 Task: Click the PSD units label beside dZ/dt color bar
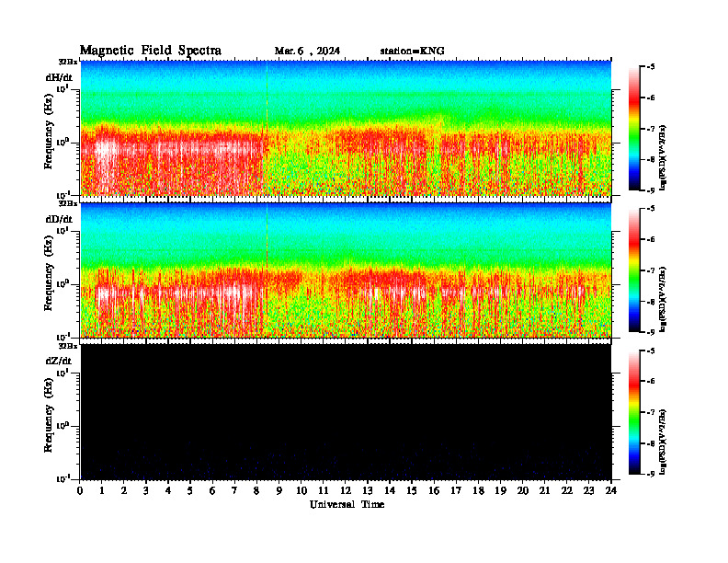pos(663,442)
